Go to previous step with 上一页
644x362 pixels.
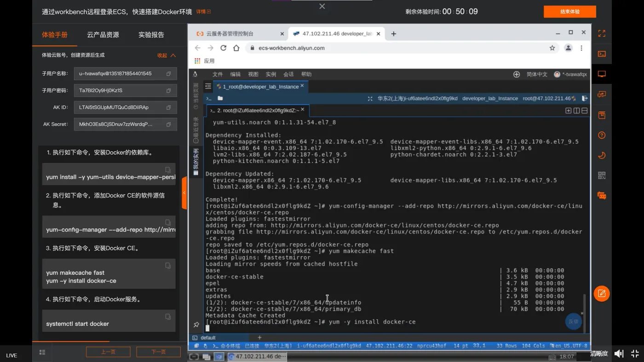click(108, 352)
